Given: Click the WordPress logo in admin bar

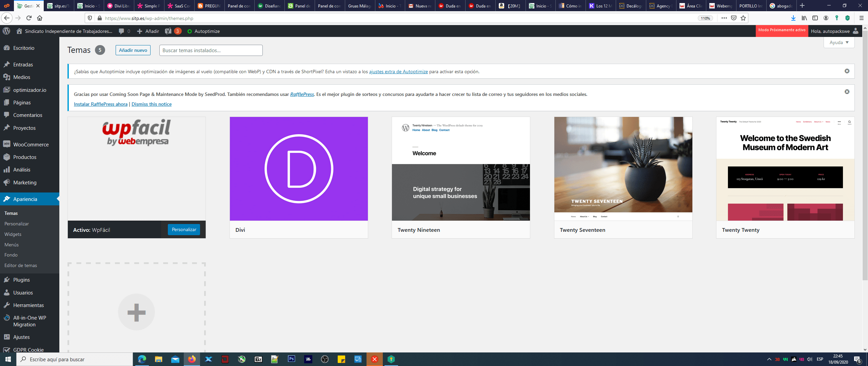Looking at the screenshot, I should 6,31.
